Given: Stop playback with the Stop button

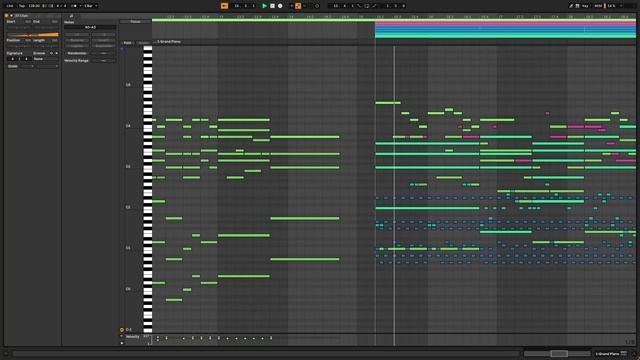Looking at the screenshot, I should coord(272,6).
